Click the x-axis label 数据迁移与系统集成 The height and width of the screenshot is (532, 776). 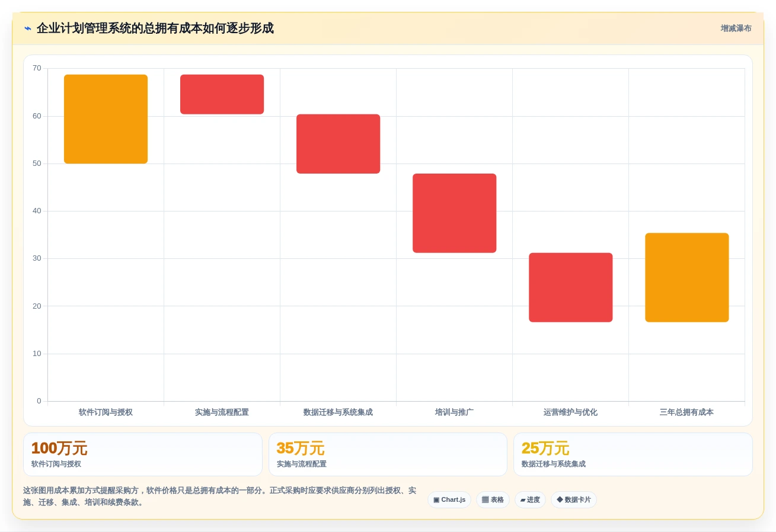(338, 412)
